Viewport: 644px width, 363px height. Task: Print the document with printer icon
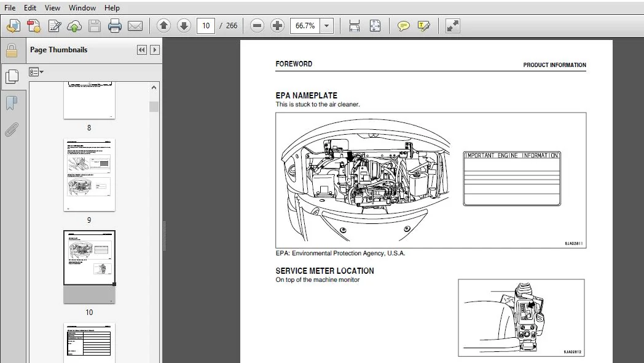tap(114, 26)
